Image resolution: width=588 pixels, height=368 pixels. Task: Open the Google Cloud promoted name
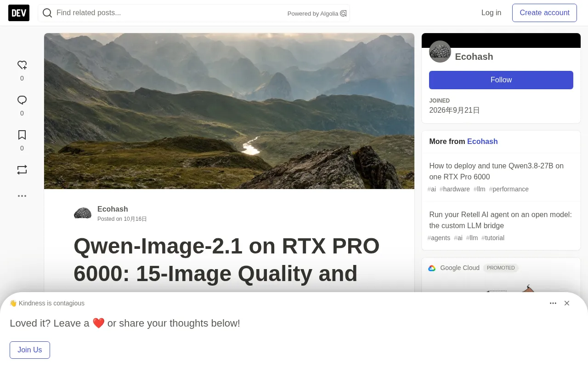pos(460,268)
